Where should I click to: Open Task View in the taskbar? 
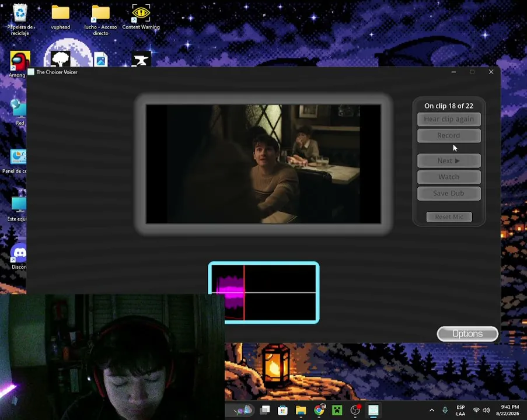click(x=265, y=410)
